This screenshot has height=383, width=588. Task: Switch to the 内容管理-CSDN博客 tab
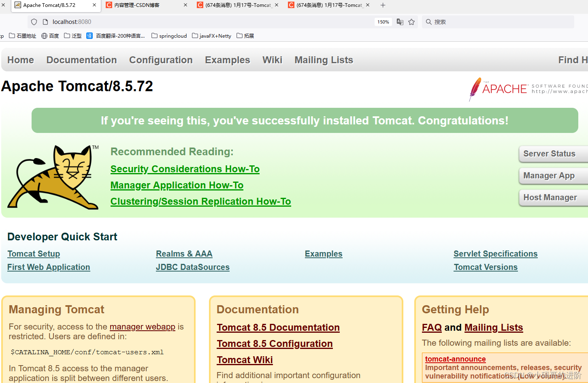[137, 5]
